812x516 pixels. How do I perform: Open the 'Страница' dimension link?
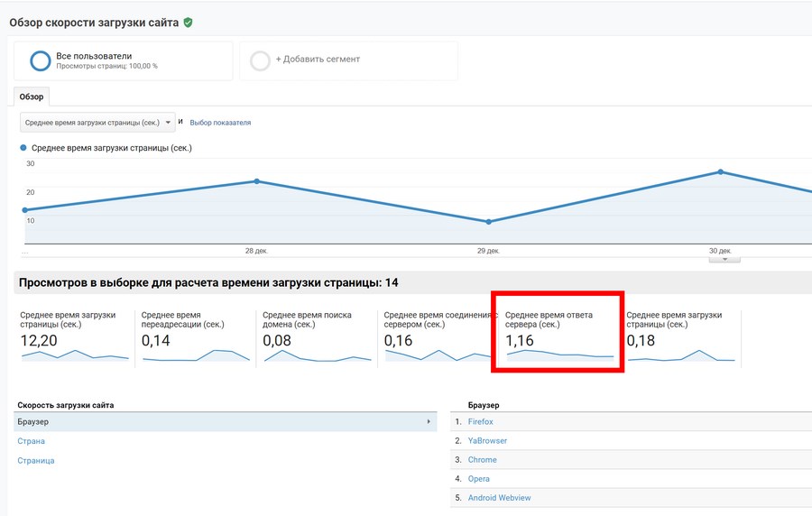pos(36,460)
